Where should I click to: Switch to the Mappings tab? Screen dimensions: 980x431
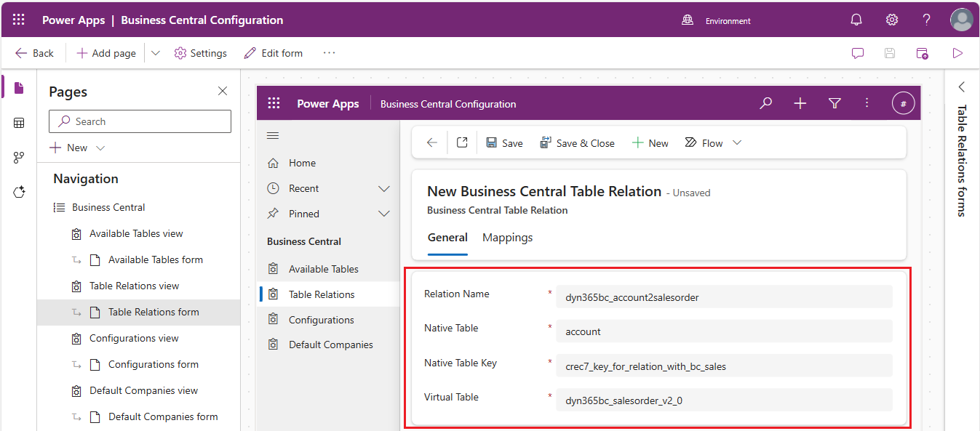click(x=508, y=237)
